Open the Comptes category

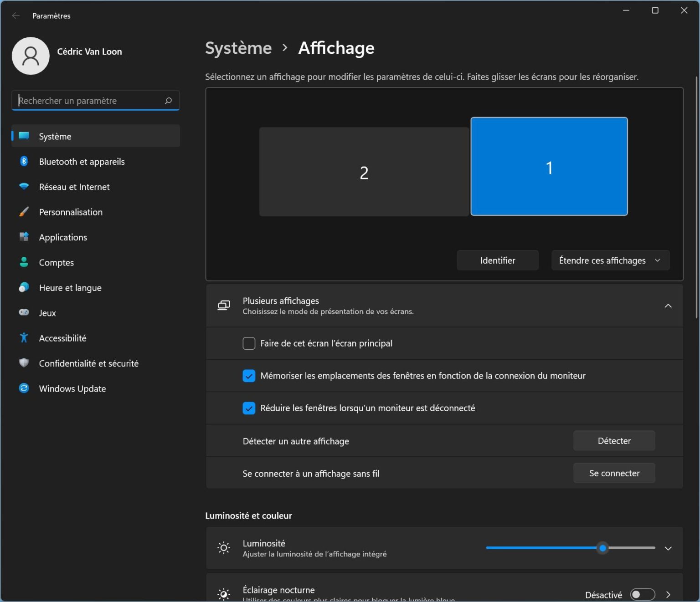point(96,262)
